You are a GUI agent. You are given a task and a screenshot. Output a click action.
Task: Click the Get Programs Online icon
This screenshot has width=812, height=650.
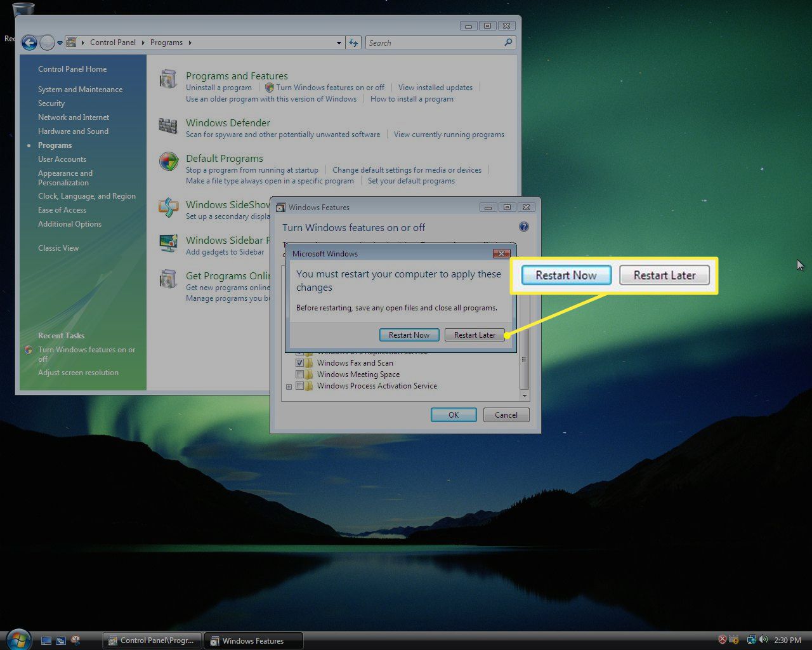(168, 279)
